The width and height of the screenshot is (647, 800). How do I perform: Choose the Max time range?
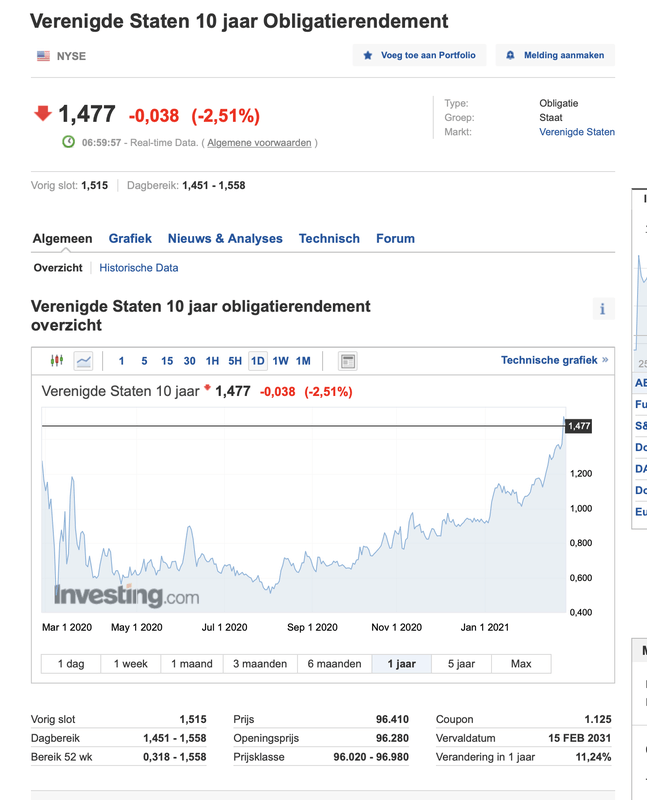[x=521, y=664]
